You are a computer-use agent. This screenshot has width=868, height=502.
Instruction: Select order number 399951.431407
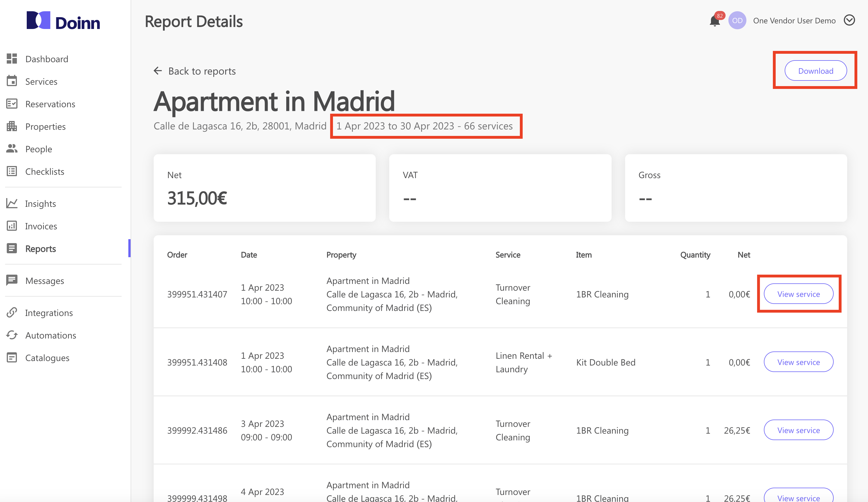click(197, 294)
